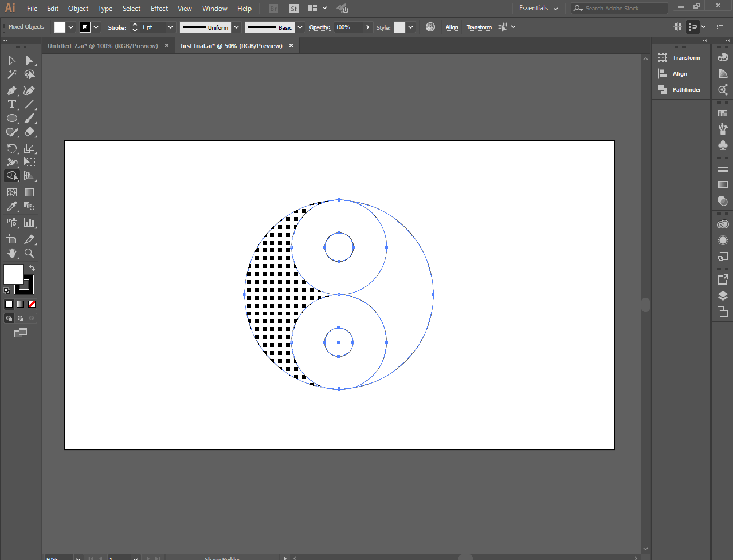Open the graphic Style dropdown arrow
Viewport: 733px width, 560px height.
[x=411, y=27]
